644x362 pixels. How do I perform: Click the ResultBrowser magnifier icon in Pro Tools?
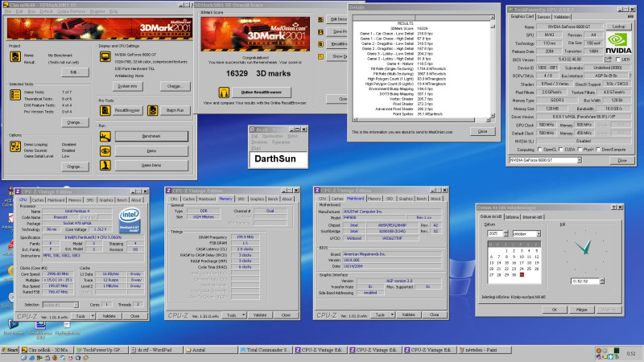(105, 109)
